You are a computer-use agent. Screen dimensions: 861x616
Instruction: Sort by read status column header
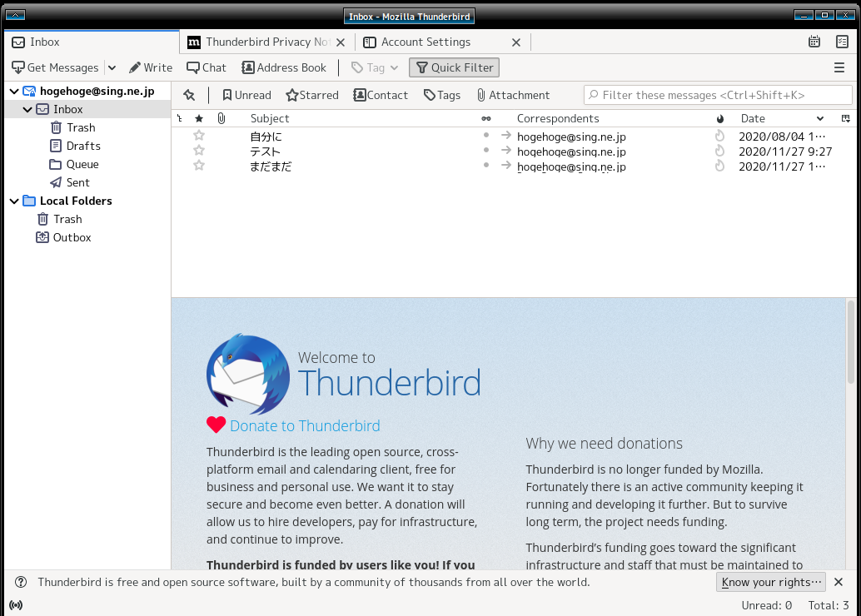pyautogui.click(x=486, y=118)
